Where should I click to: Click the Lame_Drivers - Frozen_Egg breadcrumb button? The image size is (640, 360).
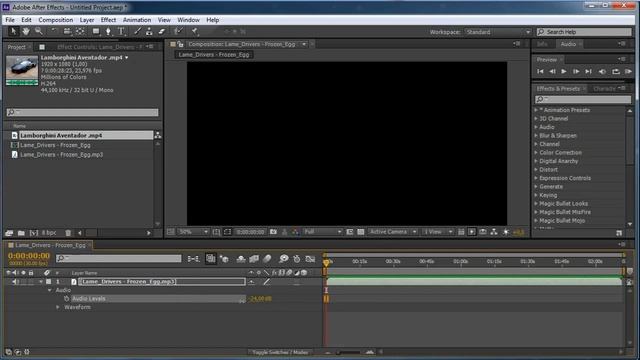pos(214,55)
